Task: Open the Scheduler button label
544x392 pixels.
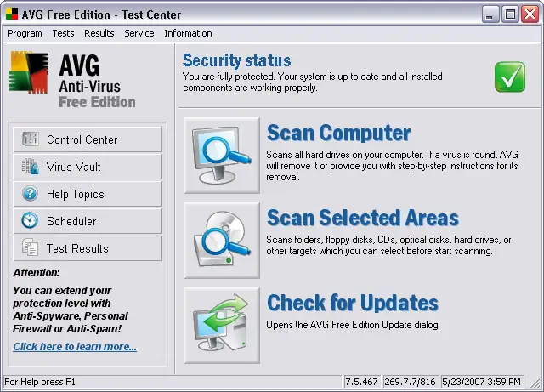Action: coord(71,221)
